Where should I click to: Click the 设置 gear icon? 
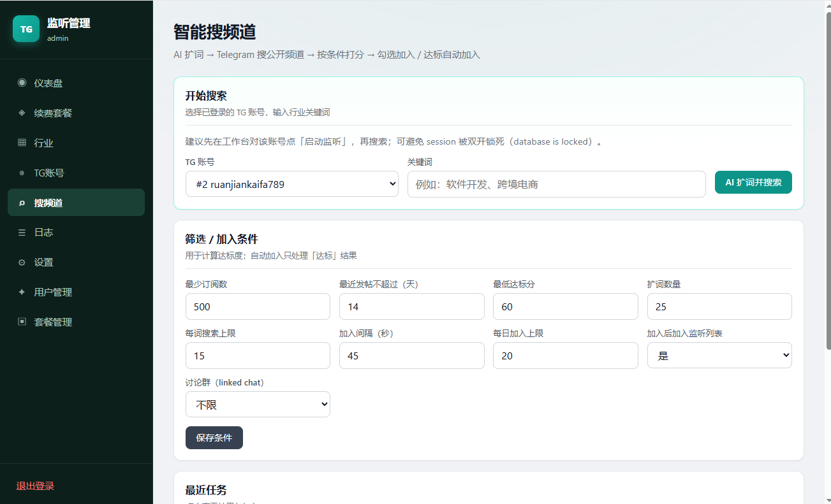22,263
